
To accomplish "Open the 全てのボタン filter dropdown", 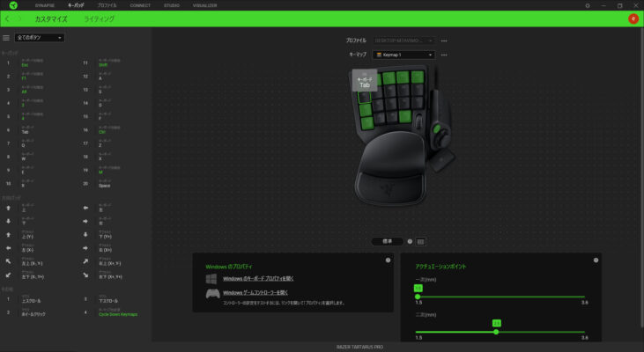I will pos(40,38).
